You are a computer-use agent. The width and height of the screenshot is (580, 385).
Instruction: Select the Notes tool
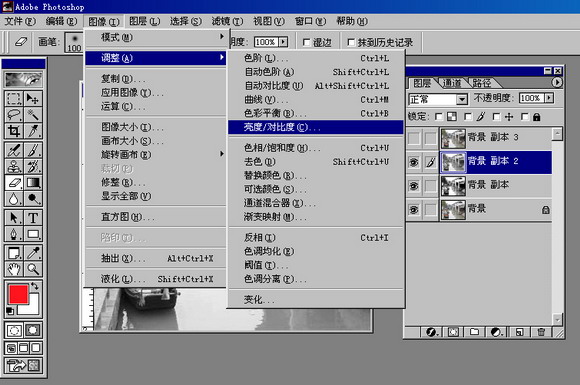pos(14,253)
